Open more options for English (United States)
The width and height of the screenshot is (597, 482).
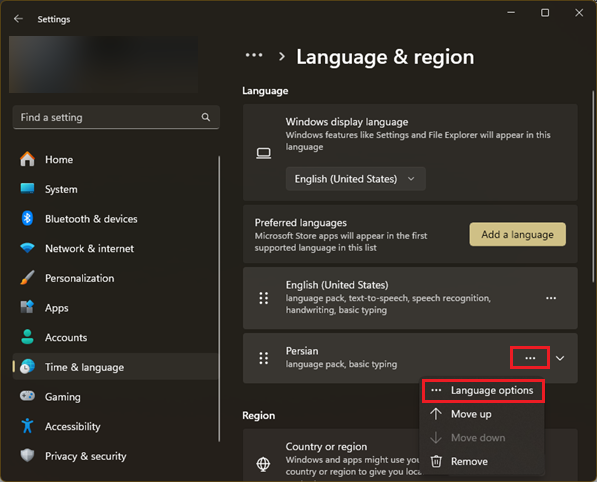pyautogui.click(x=551, y=298)
